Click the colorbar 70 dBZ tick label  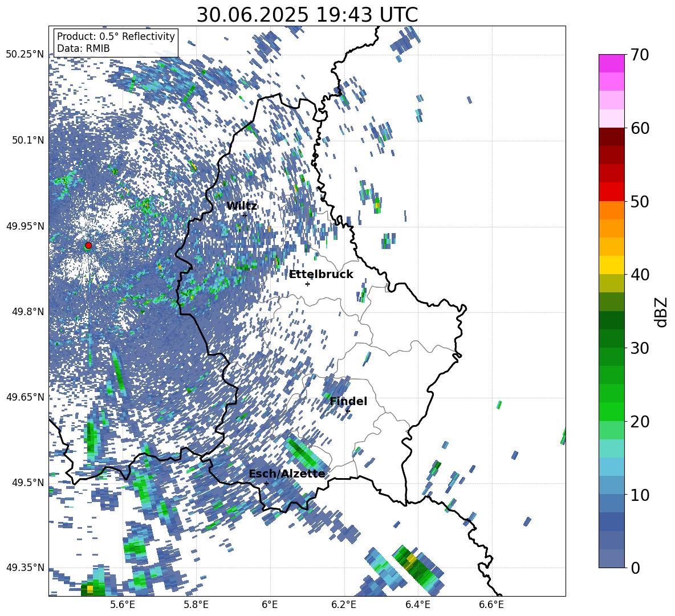click(640, 55)
